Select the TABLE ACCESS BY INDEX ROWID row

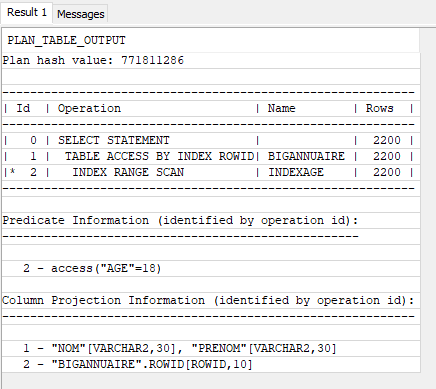coord(211,156)
